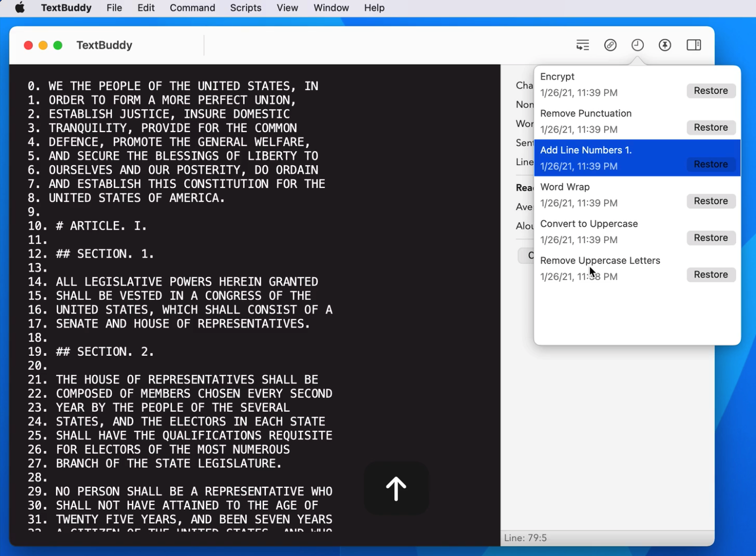The height and width of the screenshot is (556, 756).
Task: Select the pin icon in toolbar
Action: coord(665,45)
